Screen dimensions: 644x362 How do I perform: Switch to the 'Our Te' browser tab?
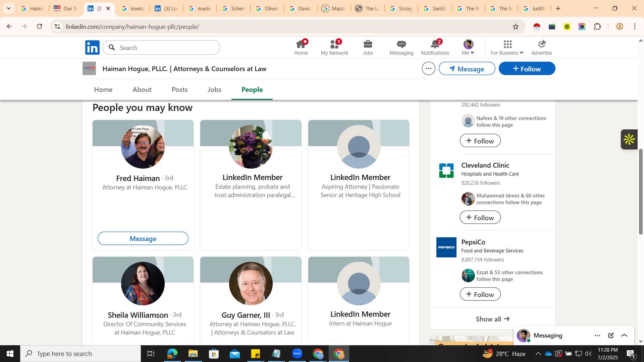[x=66, y=8]
